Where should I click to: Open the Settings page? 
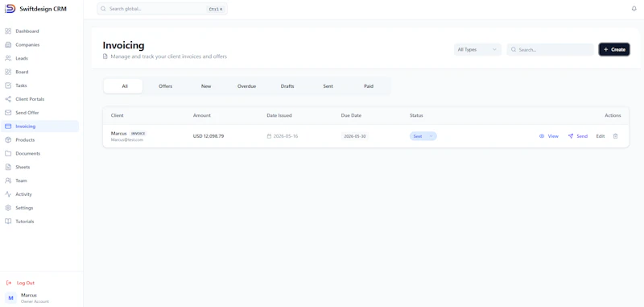tap(39, 208)
